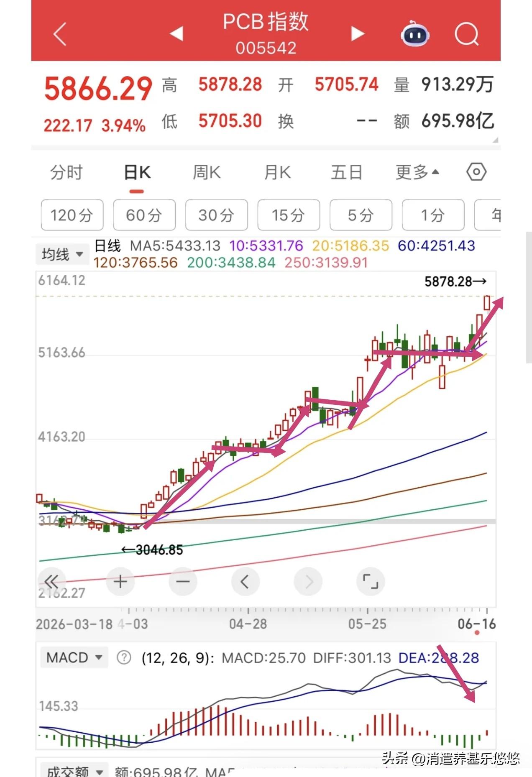This screenshot has height=777, width=532.
Task: Switch to 分时 tab
Action: tap(66, 172)
